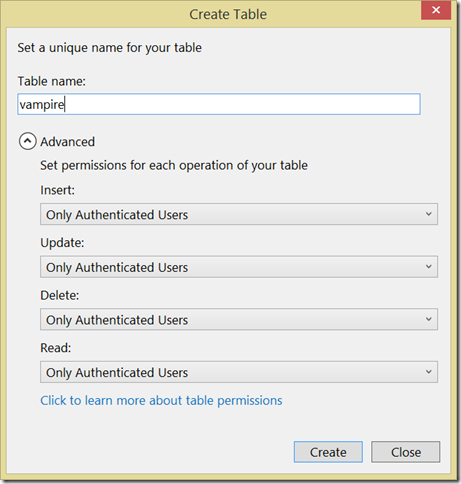Click the 'Update:' field label
Image resolution: width=461 pixels, height=484 pixels.
62,243
